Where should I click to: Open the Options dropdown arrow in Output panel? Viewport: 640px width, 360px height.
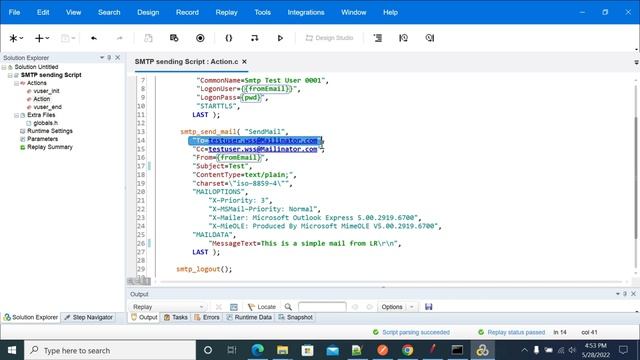(x=411, y=307)
